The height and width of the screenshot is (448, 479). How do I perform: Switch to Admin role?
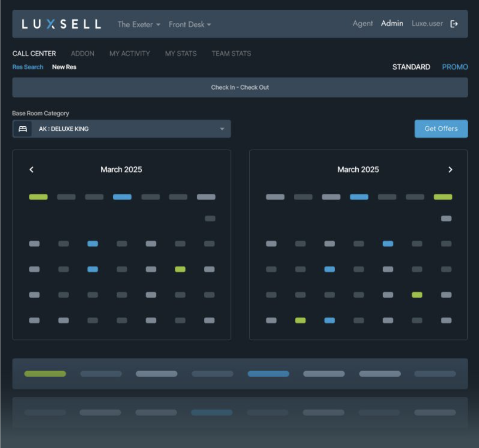[x=392, y=24]
